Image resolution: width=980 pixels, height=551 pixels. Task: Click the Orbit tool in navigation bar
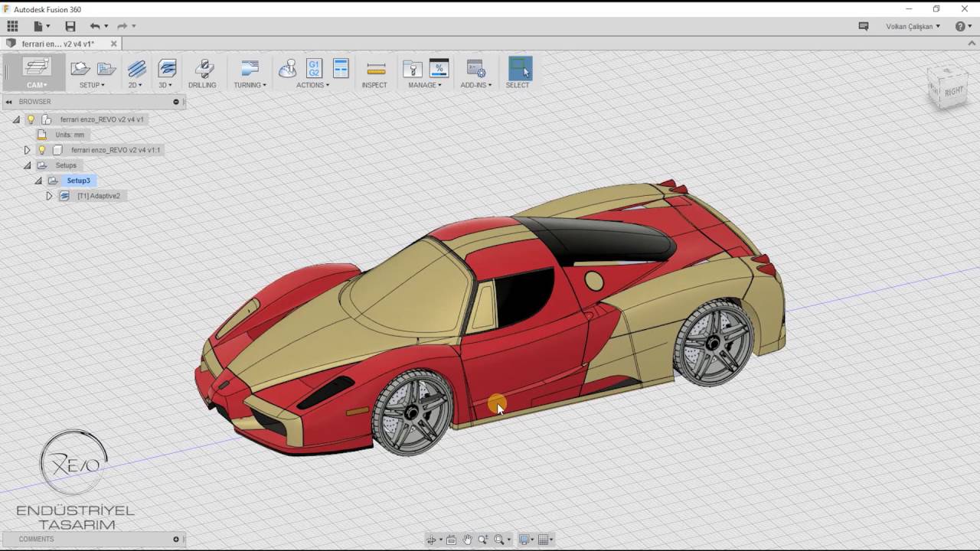pyautogui.click(x=432, y=540)
